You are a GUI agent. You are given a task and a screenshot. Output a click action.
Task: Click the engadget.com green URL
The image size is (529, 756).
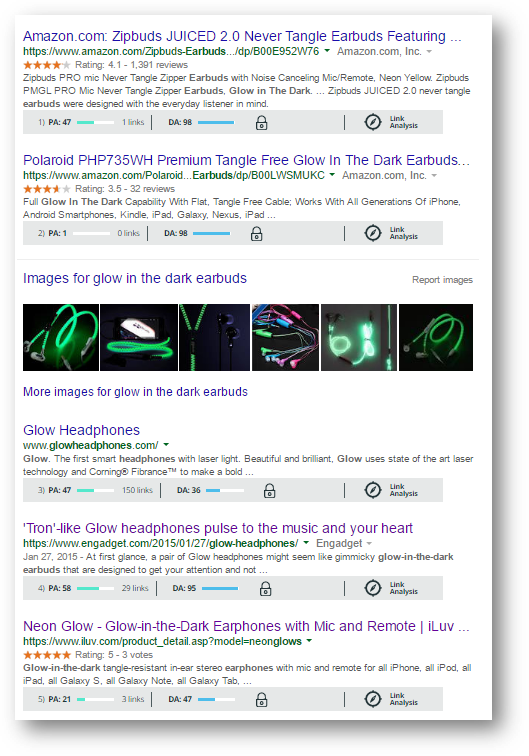point(161,543)
